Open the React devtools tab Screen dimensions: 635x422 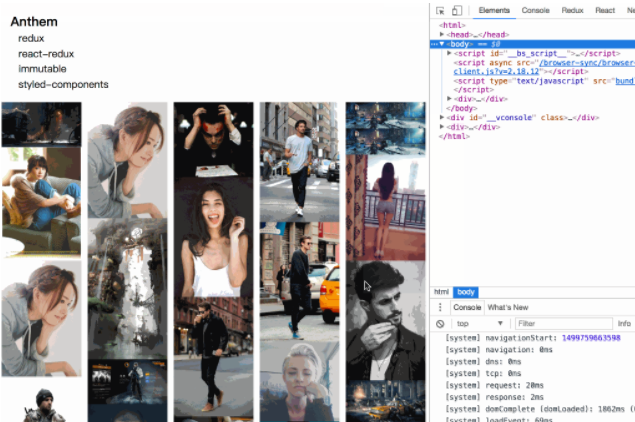(x=604, y=10)
